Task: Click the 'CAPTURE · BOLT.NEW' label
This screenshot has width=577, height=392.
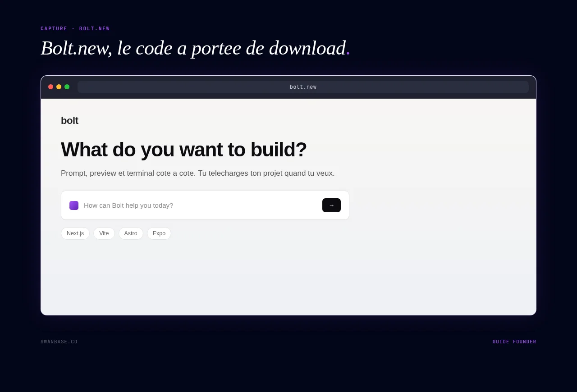Action: (75, 29)
